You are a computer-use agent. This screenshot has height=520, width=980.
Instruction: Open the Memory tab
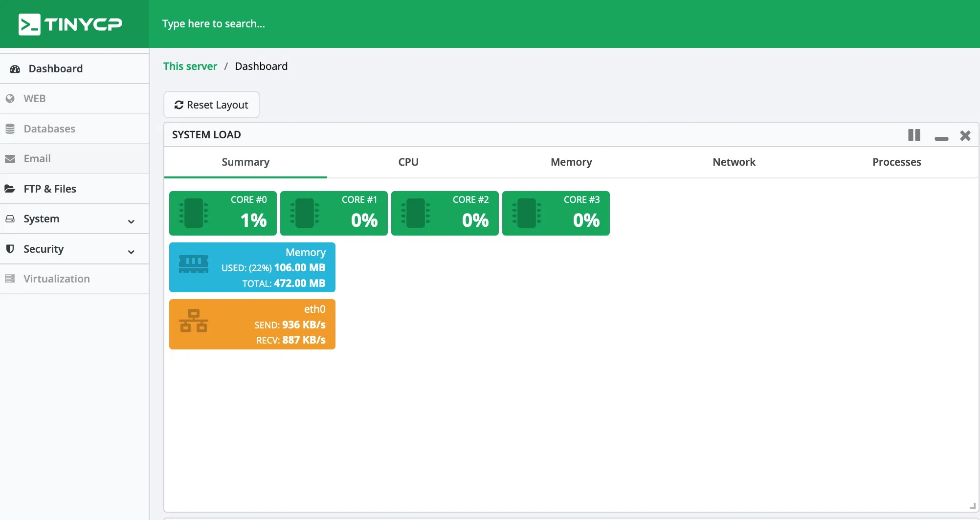tap(571, 162)
